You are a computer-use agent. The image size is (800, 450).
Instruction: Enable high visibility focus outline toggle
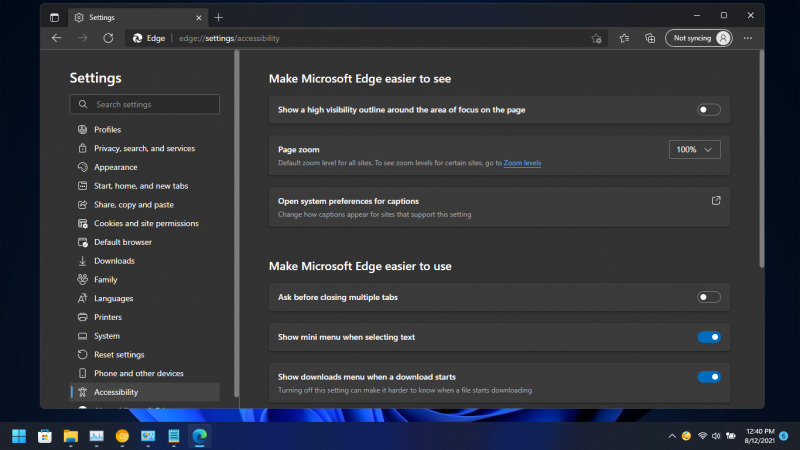tap(709, 110)
